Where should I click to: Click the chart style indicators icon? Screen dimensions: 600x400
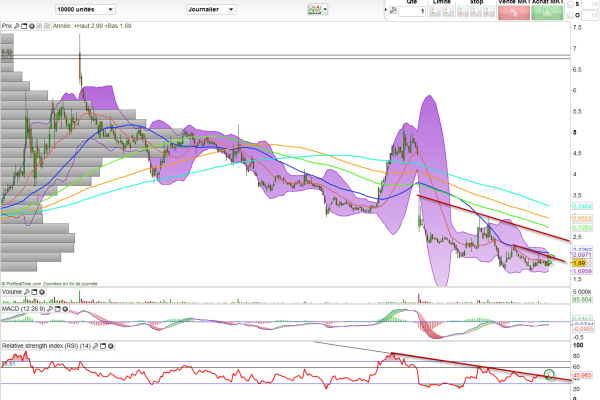(x=315, y=10)
